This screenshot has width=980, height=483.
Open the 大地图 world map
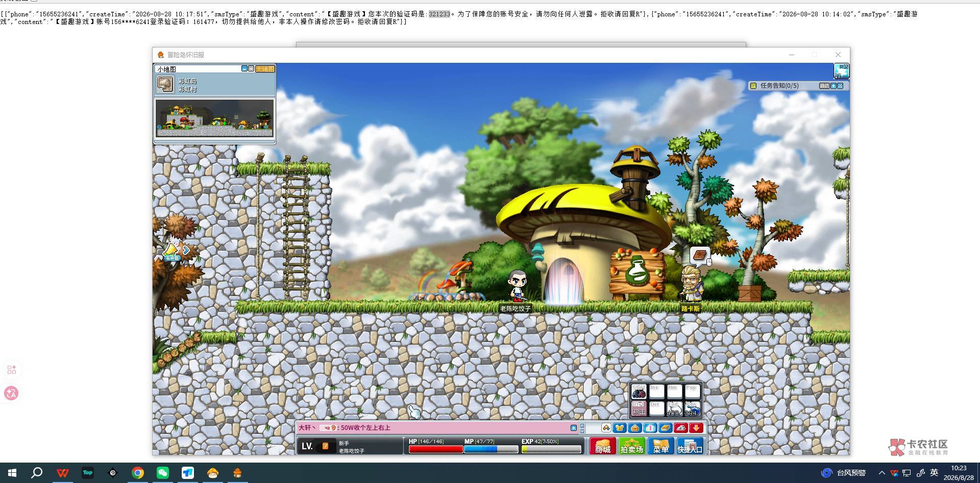pos(265,68)
